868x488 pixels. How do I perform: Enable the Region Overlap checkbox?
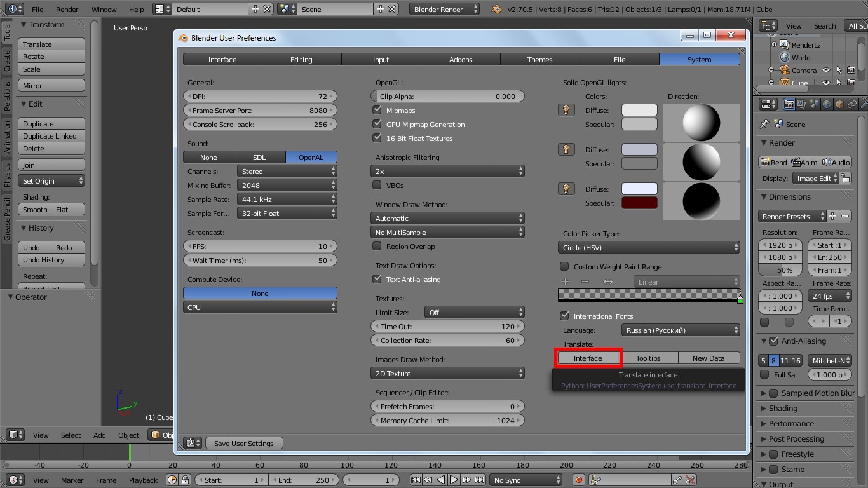tap(377, 246)
